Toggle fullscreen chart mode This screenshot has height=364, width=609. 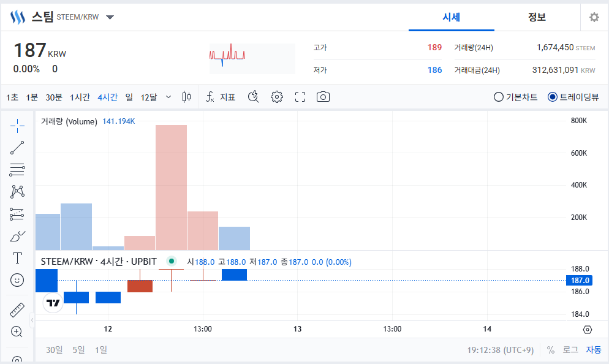300,97
